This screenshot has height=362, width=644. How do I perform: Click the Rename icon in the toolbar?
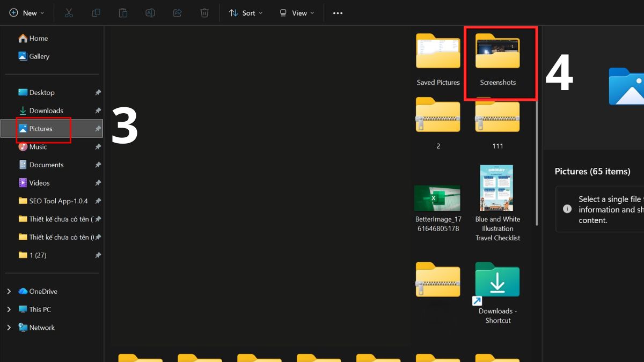pyautogui.click(x=150, y=12)
